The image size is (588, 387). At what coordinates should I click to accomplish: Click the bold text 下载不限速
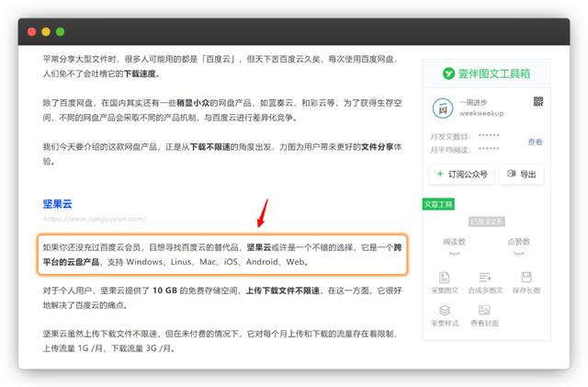click(x=209, y=147)
